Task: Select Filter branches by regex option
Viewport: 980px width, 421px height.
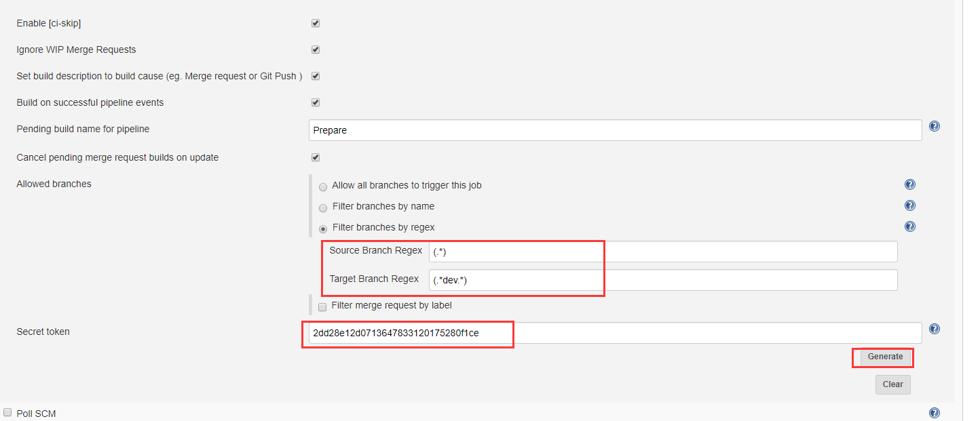Action: pyautogui.click(x=323, y=229)
